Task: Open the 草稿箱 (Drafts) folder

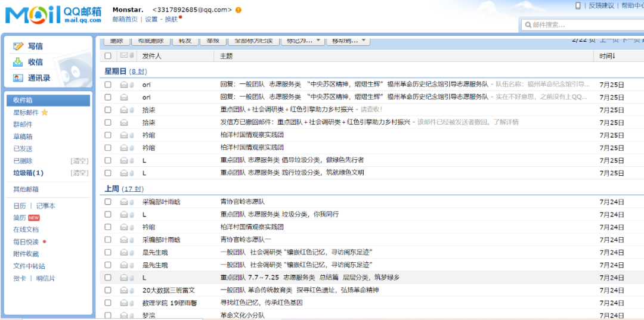Action: point(23,136)
